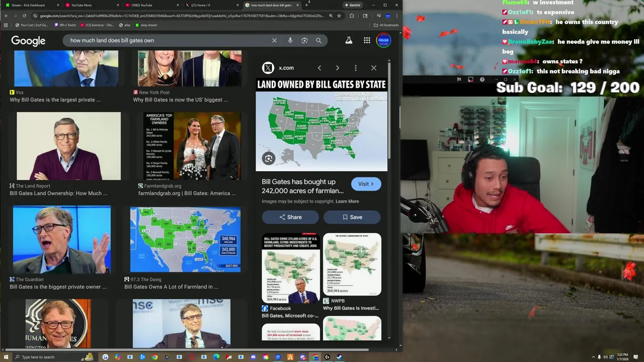
Task: Open Chrome from the taskbar
Action: tap(154, 357)
